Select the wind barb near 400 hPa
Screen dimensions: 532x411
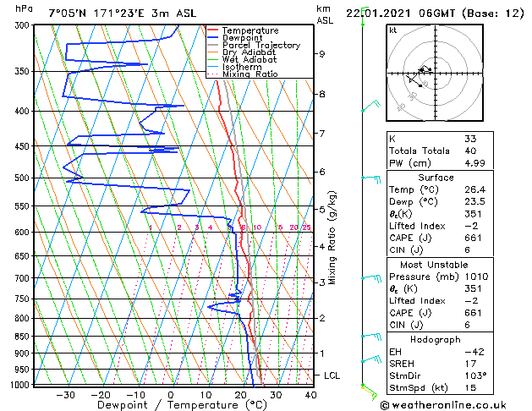(x=369, y=107)
